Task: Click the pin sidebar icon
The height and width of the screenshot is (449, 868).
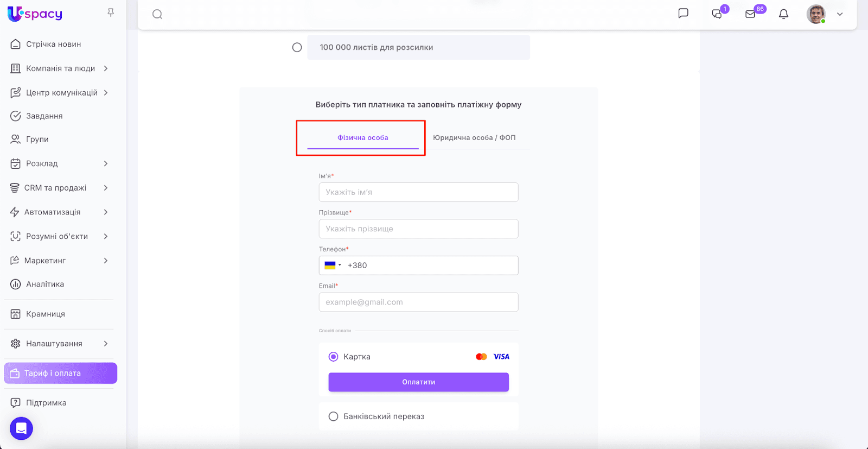Action: pos(111,12)
